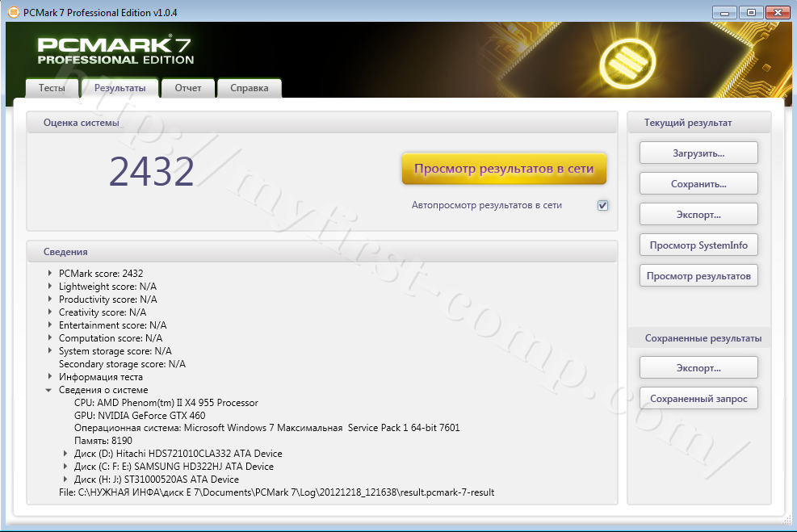797x532 pixels.
Task: Click Просмотр результатов в сети button
Action: tap(504, 169)
